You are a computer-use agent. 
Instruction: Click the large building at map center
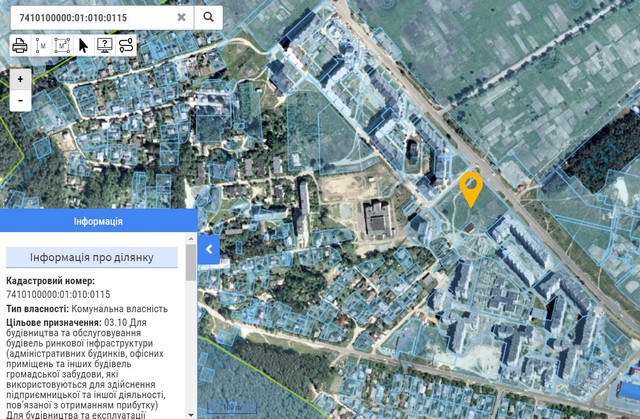376,217
